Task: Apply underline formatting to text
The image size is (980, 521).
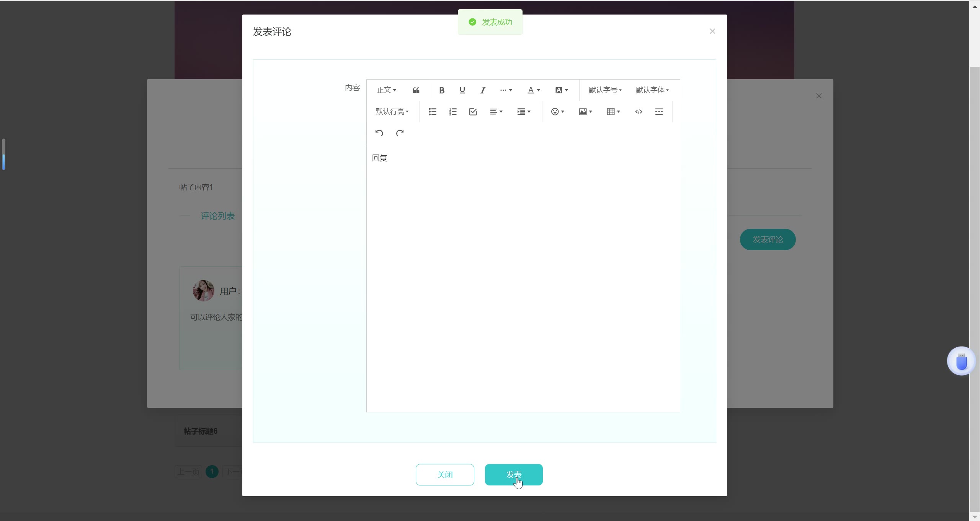Action: pyautogui.click(x=462, y=90)
